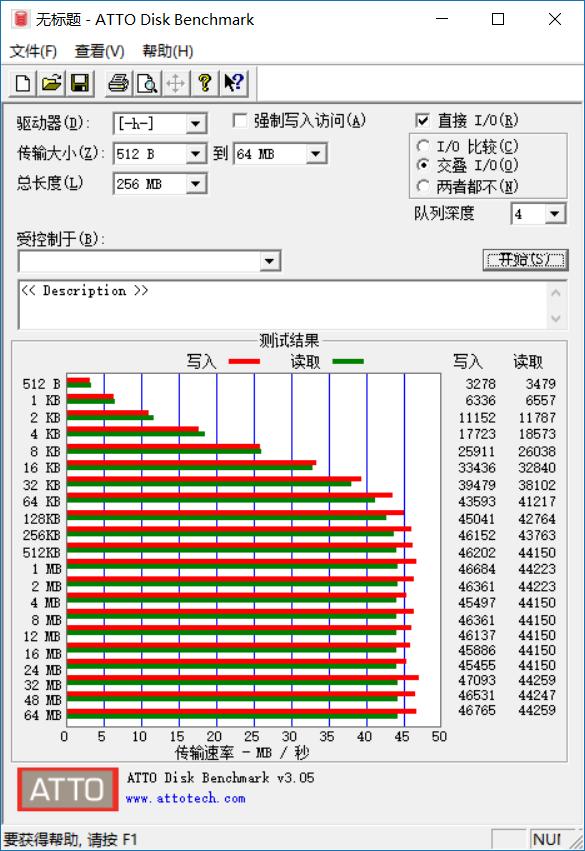Click the ATTO app icon in title bar
Screen dimensions: 585x851
point(21,19)
